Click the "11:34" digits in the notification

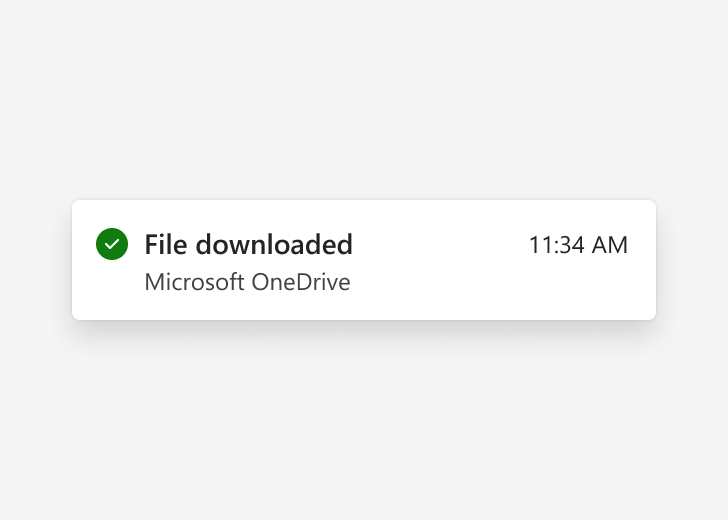pos(557,245)
